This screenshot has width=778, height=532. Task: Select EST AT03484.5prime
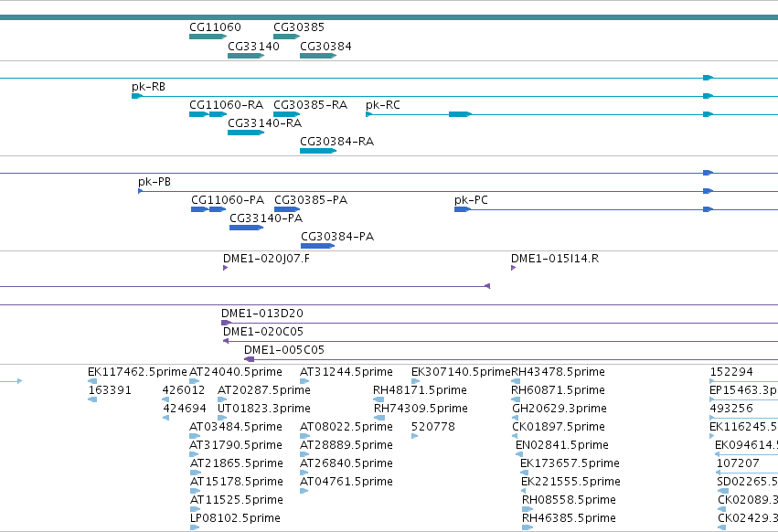pos(195,436)
